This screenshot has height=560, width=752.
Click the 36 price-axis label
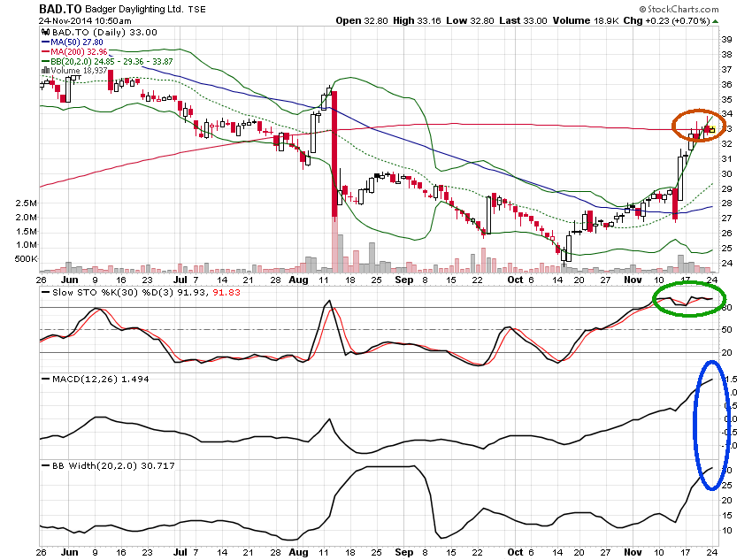[x=726, y=84]
